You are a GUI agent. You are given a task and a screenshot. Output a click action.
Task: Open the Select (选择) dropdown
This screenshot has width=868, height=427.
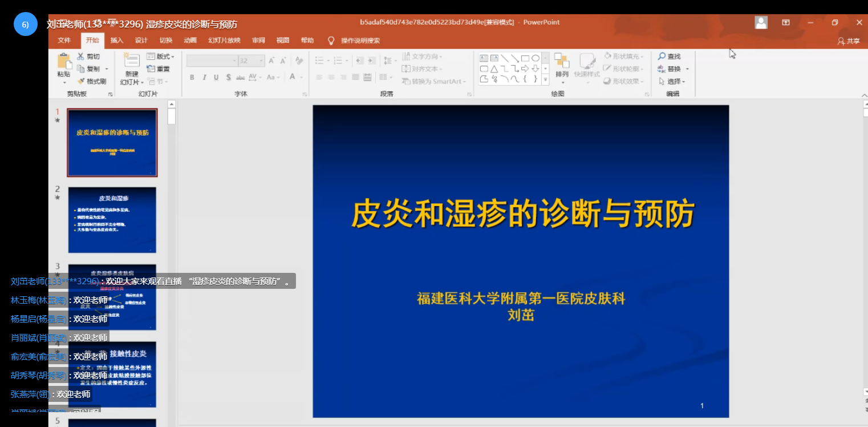(673, 82)
